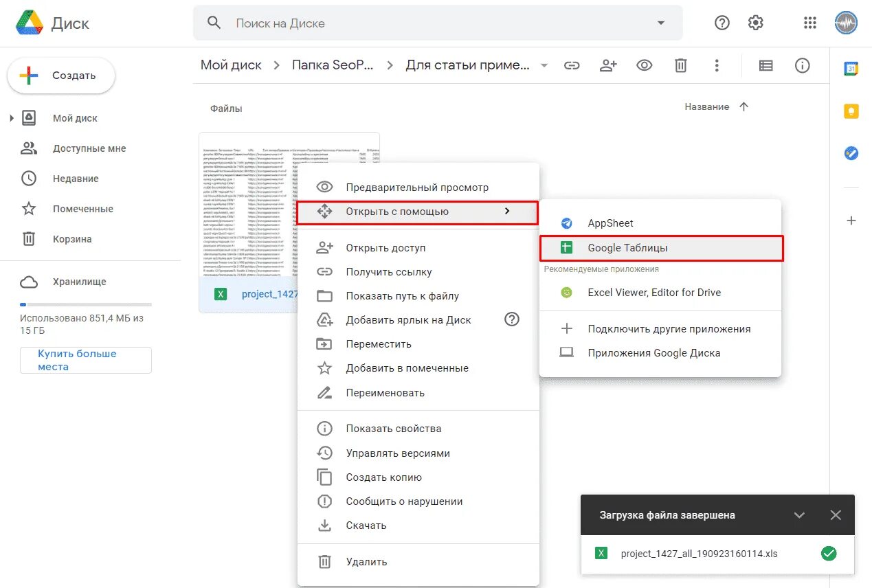Choose Подключить другие приложения
This screenshot has height=588, width=872.
click(x=660, y=329)
